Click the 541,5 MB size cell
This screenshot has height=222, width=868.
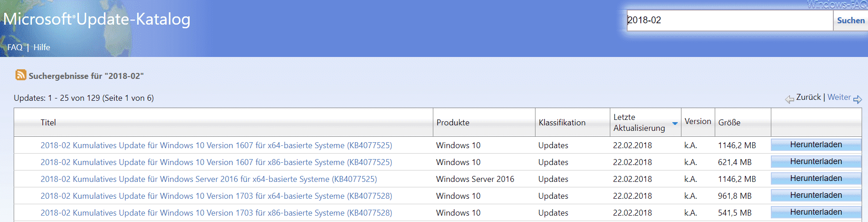pos(735,213)
